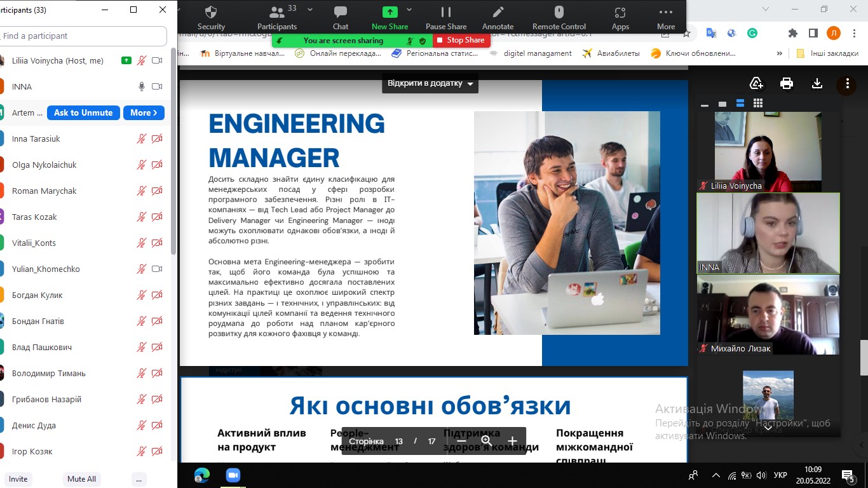Expand the arrow next to Participants count

310,10
